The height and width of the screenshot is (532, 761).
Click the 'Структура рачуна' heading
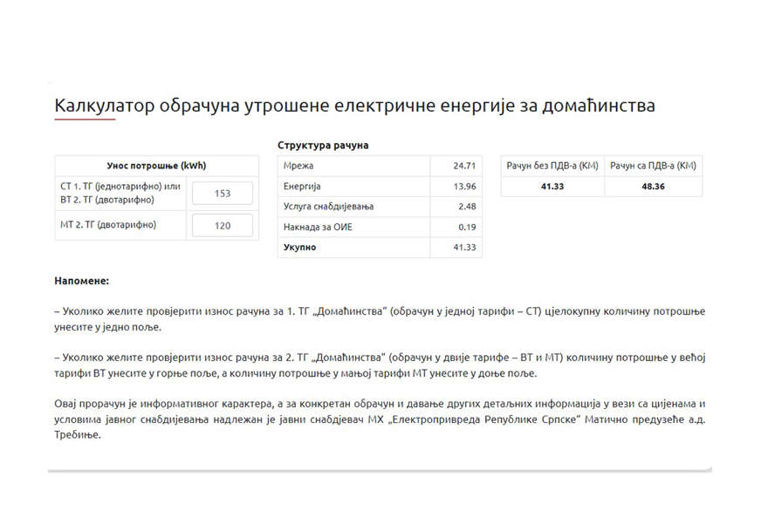(x=323, y=146)
